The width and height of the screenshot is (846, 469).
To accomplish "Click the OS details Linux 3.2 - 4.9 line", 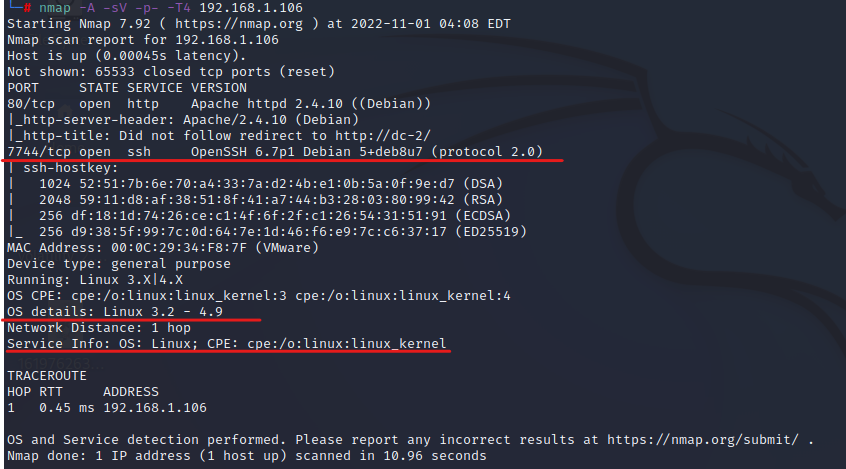I will click(114, 312).
